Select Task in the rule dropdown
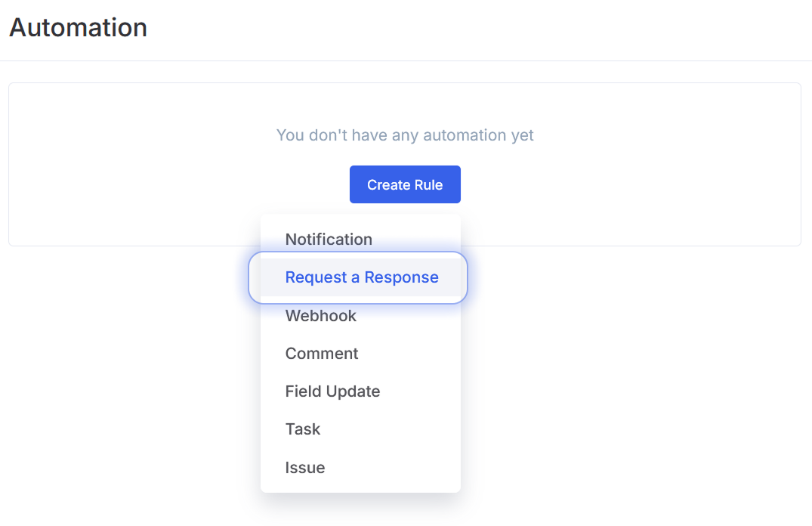The height and width of the screenshot is (526, 812). (x=303, y=429)
